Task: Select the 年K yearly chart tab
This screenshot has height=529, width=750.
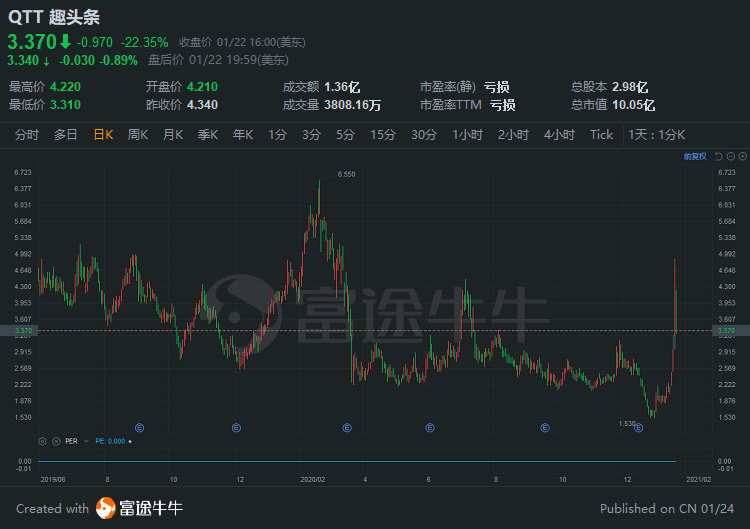Action: (x=243, y=135)
